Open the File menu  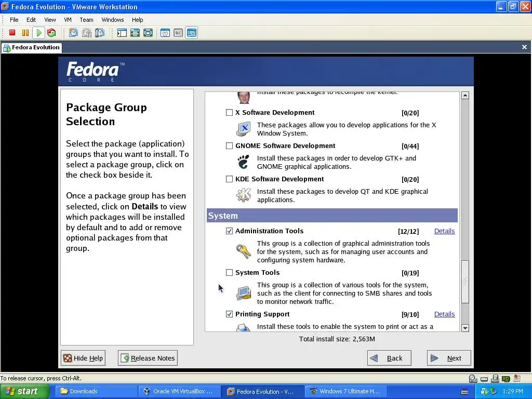click(14, 20)
